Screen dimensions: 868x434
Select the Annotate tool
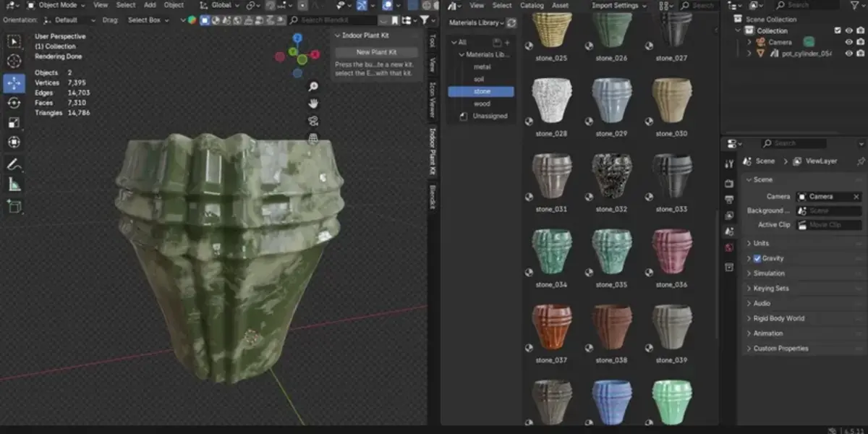14,165
